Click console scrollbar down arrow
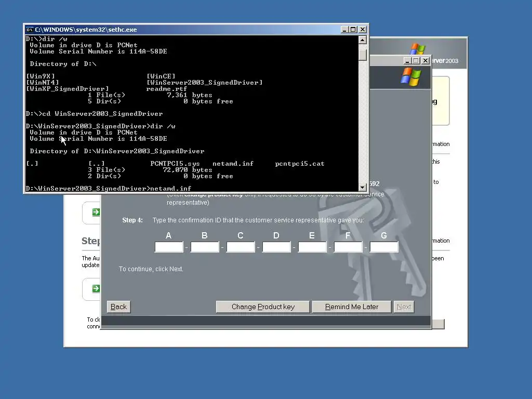Image resolution: width=532 pixels, height=399 pixels. [x=362, y=187]
